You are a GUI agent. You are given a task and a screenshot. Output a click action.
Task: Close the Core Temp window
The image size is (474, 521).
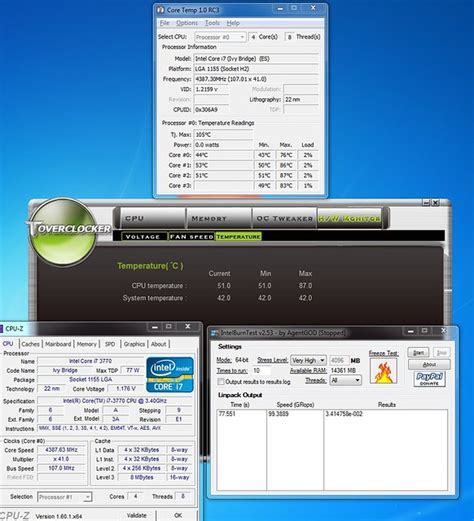click(313, 8)
